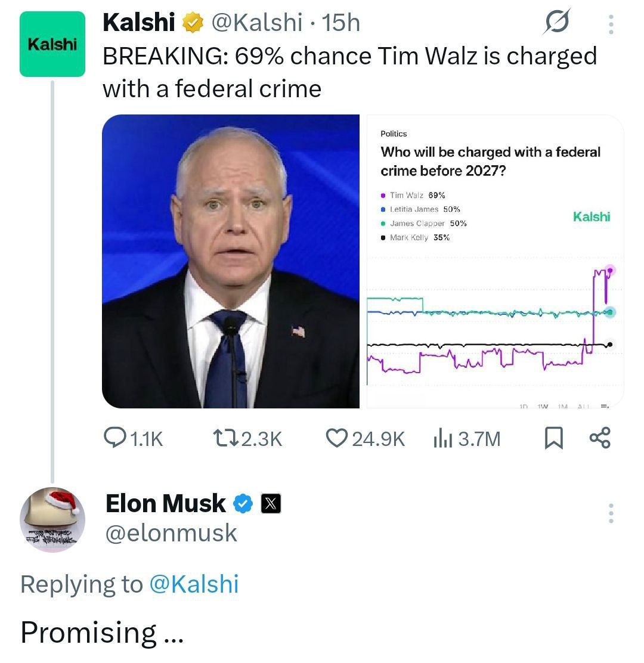The width and height of the screenshot is (644, 663).
Task: Open the @elonmusk handle
Action: [x=171, y=533]
